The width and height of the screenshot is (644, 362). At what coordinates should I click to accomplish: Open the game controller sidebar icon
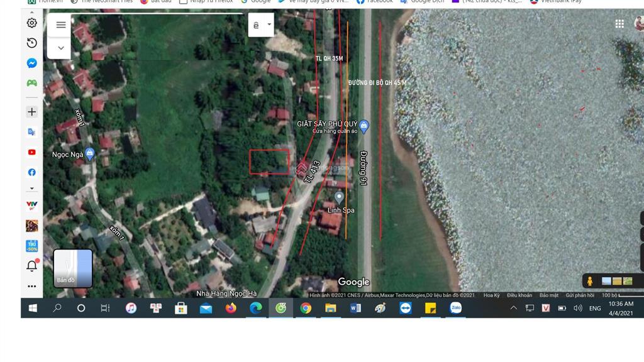(32, 83)
